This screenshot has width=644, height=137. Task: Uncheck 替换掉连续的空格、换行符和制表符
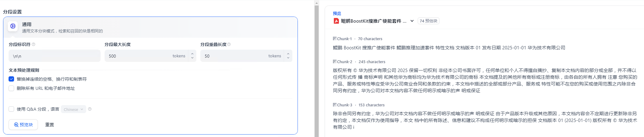11,79
